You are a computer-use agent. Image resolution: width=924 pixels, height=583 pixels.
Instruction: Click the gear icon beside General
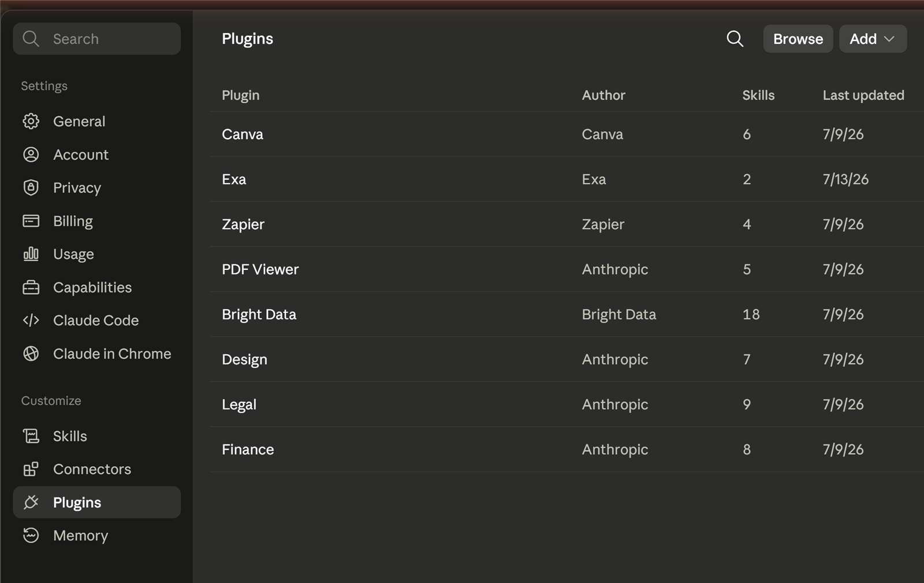31,121
